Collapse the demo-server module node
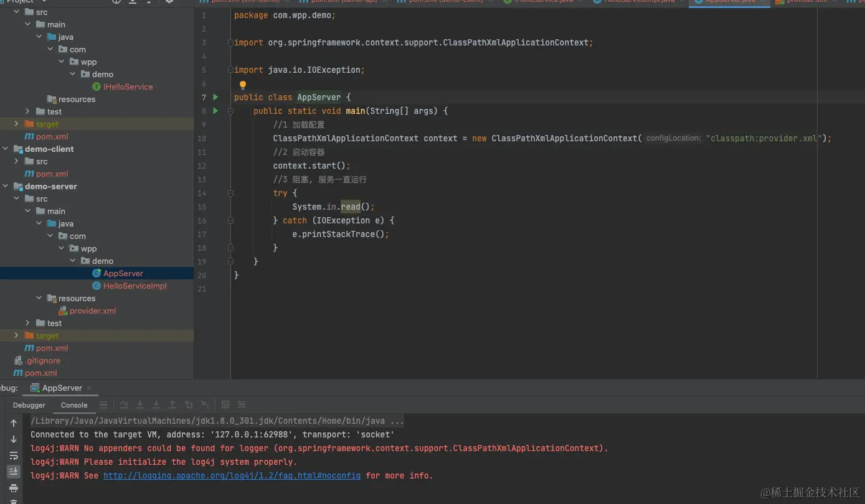Screen dimensions: 865x504 click(6, 186)
